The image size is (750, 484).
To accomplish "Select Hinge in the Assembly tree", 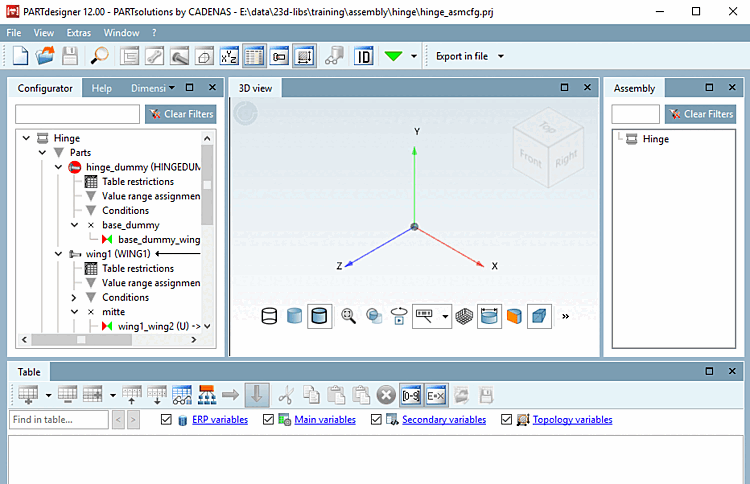I will point(655,139).
